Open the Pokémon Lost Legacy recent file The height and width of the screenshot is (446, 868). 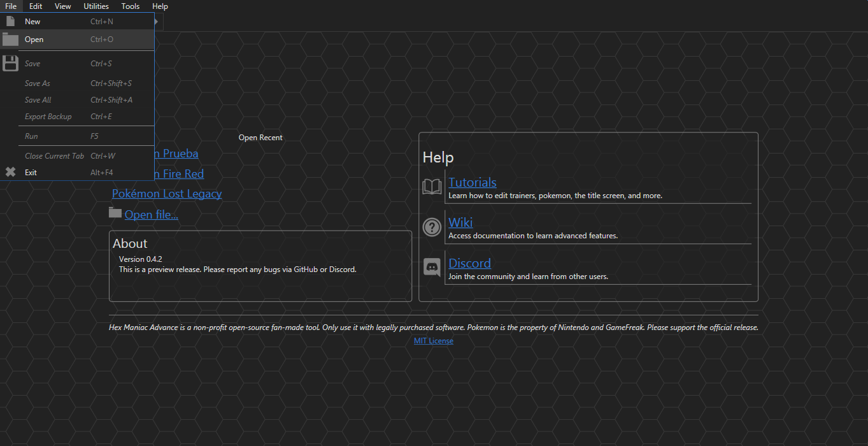point(167,193)
